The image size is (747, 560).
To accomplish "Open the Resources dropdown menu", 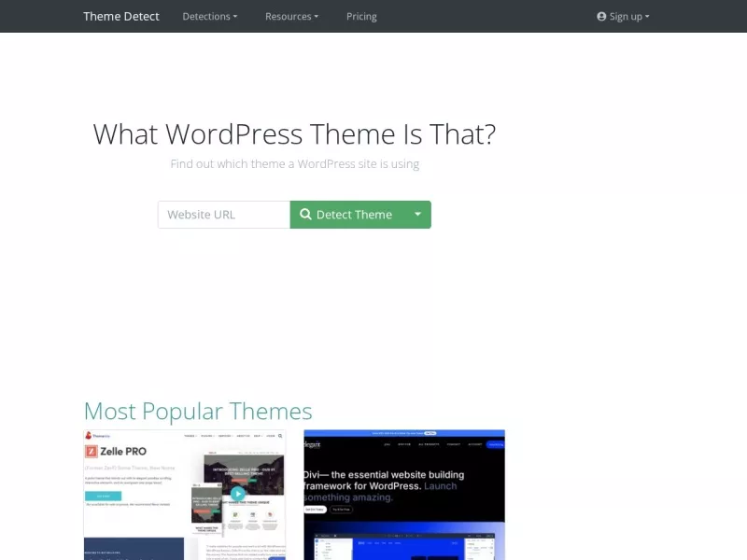I will click(291, 16).
